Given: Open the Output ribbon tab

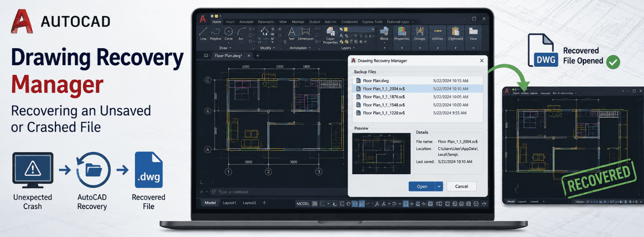Looking at the screenshot, I should click(314, 22).
